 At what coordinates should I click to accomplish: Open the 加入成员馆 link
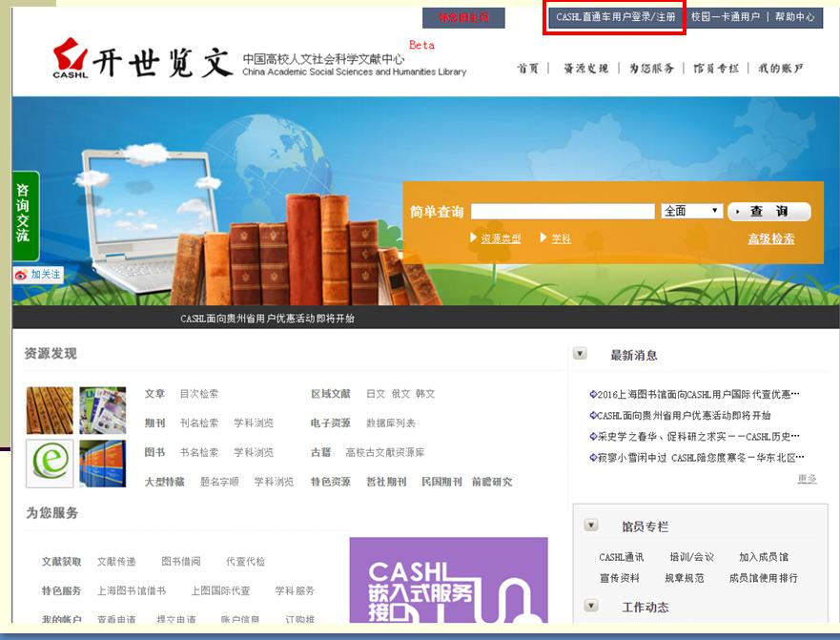tap(764, 557)
